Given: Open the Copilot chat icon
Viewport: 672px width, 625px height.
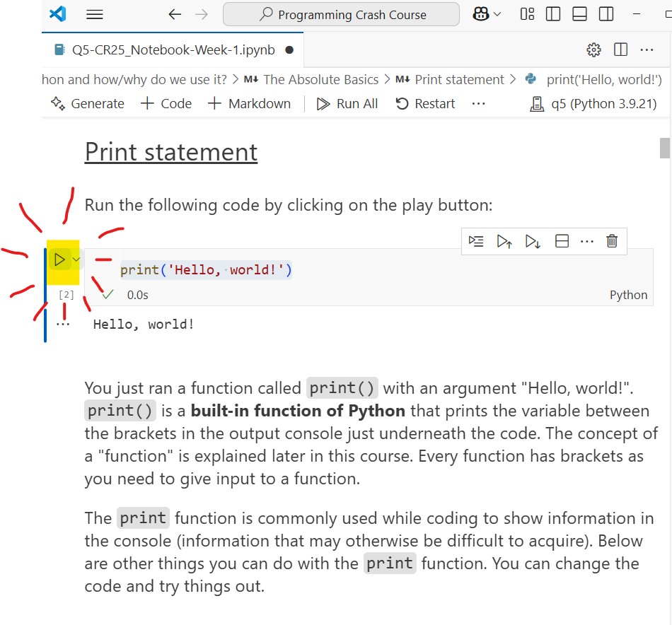Looking at the screenshot, I should tap(480, 14).
